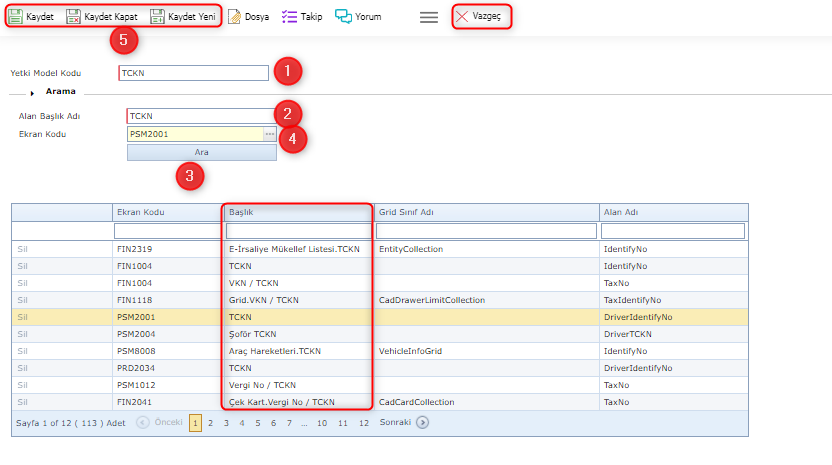Click the Kaydet Kapat toolbar button
The width and height of the screenshot is (832, 465).
[x=102, y=17]
